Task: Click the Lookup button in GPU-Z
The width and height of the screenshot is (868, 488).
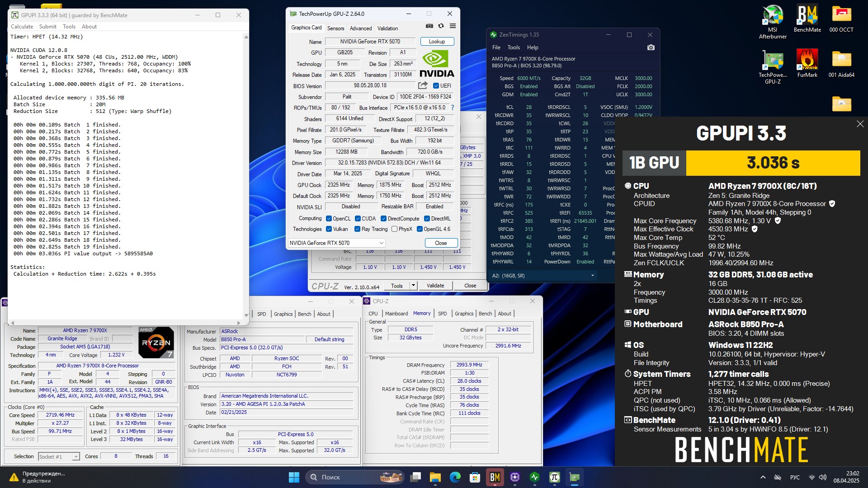Action: [437, 42]
